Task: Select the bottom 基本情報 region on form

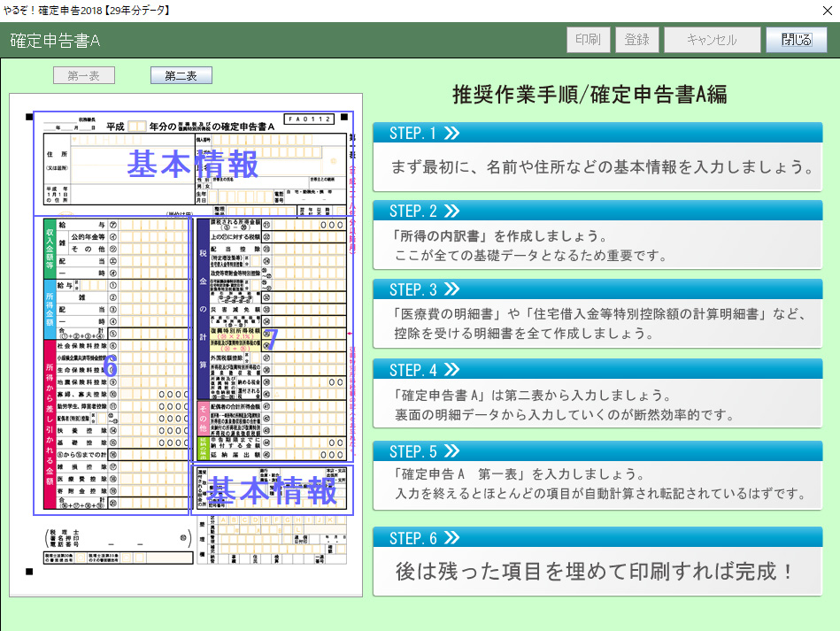Action: pos(273,489)
